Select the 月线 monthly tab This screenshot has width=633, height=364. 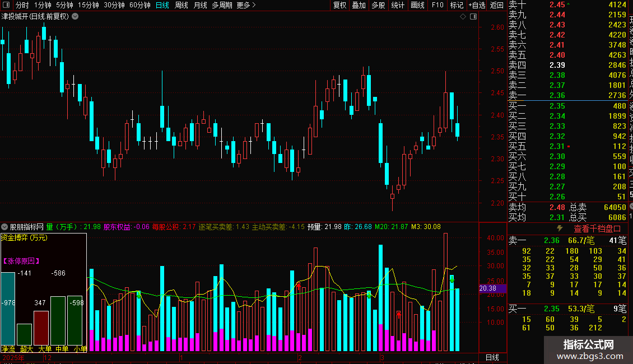pos(200,5)
